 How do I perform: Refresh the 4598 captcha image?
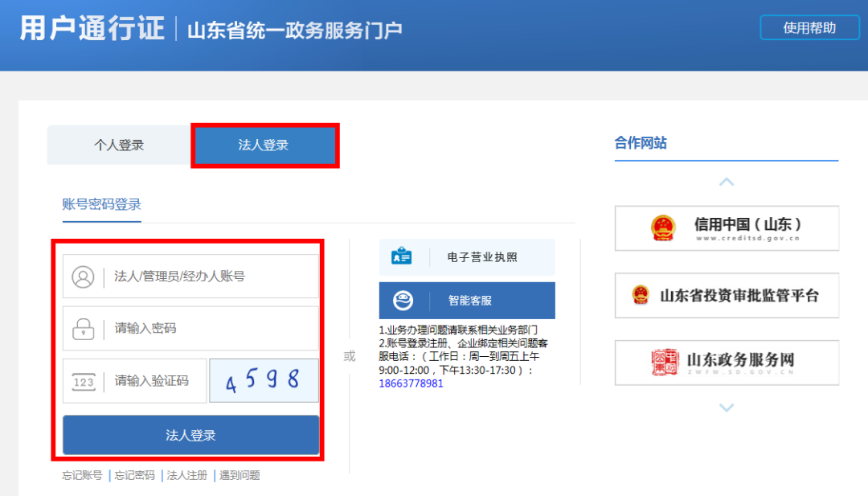pos(264,381)
